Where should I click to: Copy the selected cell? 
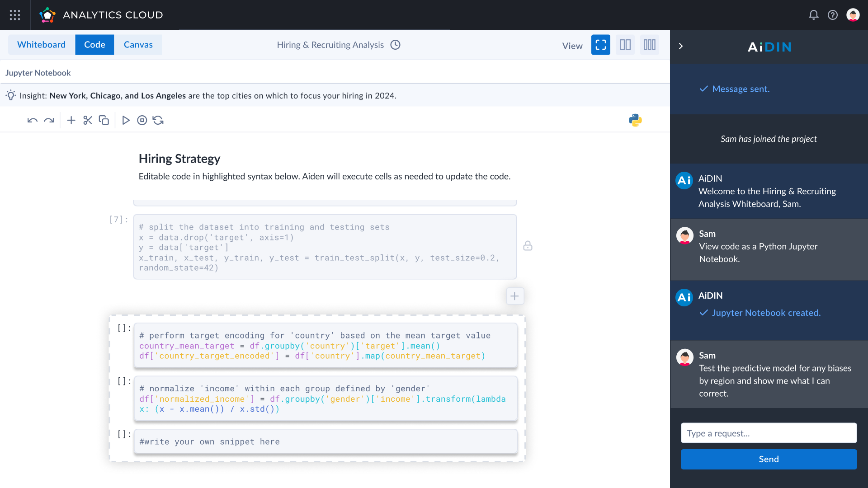coord(104,120)
